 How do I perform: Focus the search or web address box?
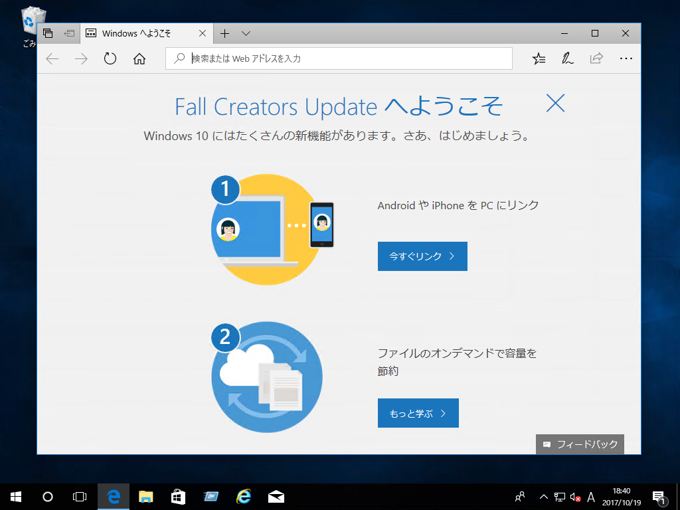pyautogui.click(x=339, y=59)
